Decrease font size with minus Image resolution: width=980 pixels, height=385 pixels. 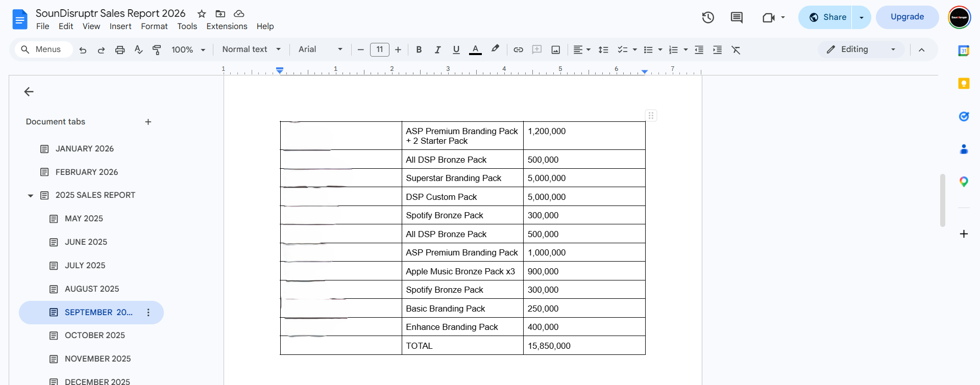360,49
